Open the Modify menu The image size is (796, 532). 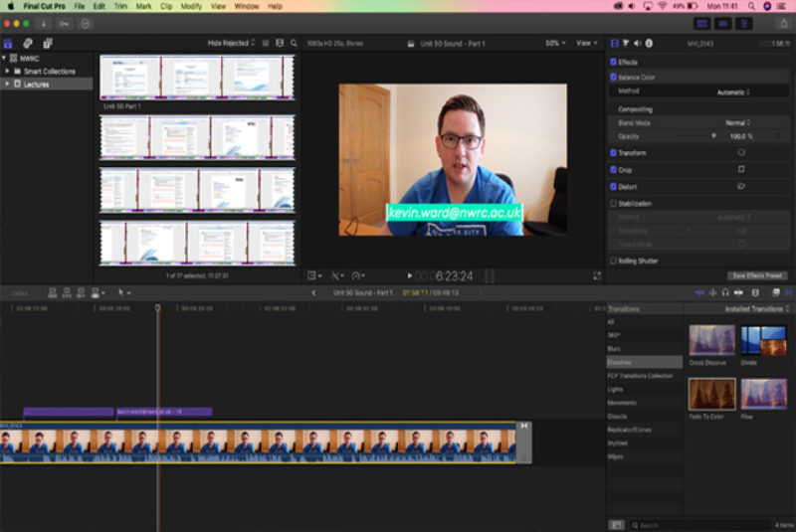(x=191, y=6)
